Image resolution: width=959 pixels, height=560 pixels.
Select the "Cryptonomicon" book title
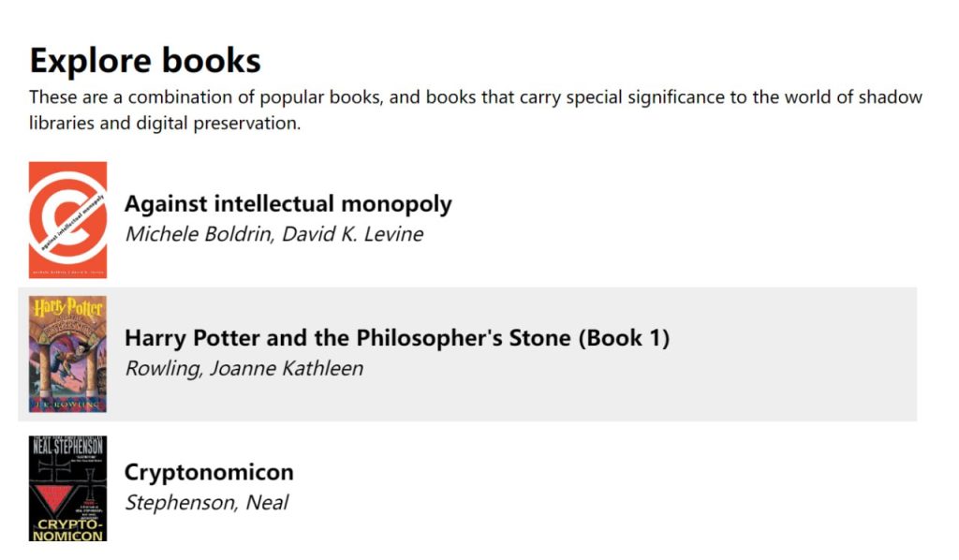click(209, 472)
